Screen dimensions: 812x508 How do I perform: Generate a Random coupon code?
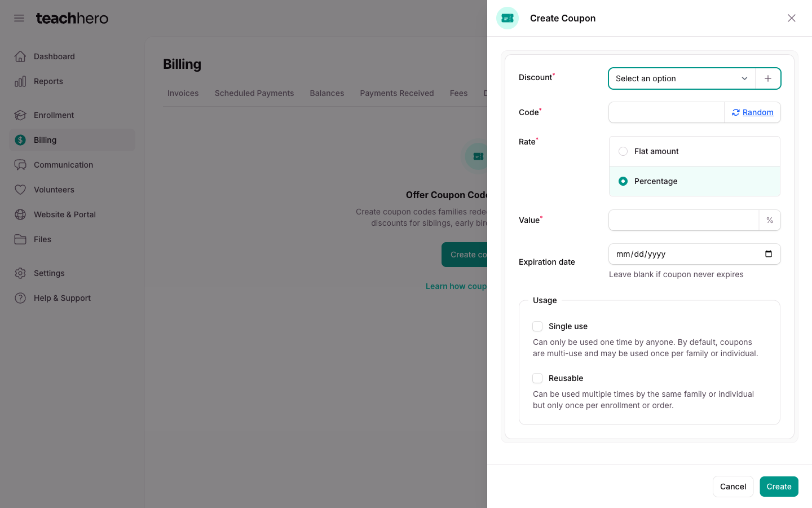coord(752,112)
